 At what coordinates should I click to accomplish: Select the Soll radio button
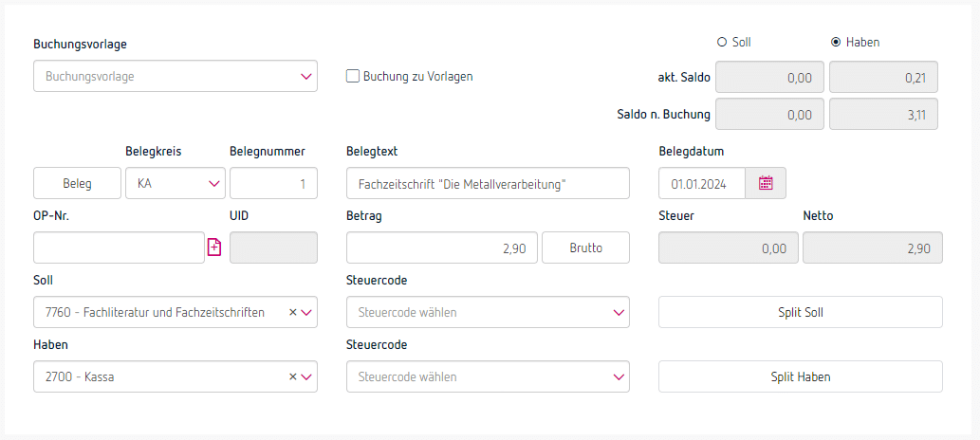pyautogui.click(x=722, y=42)
